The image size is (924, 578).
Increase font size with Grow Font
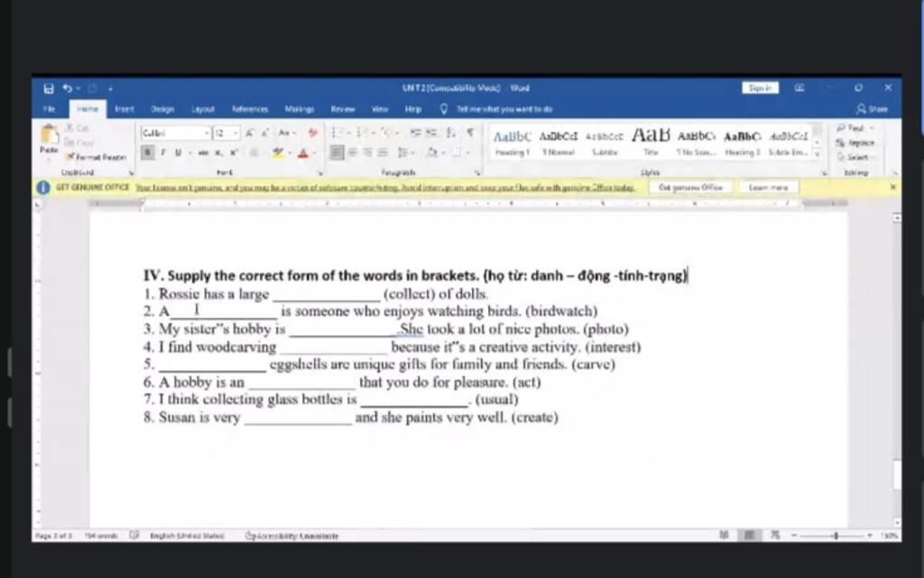coord(249,134)
